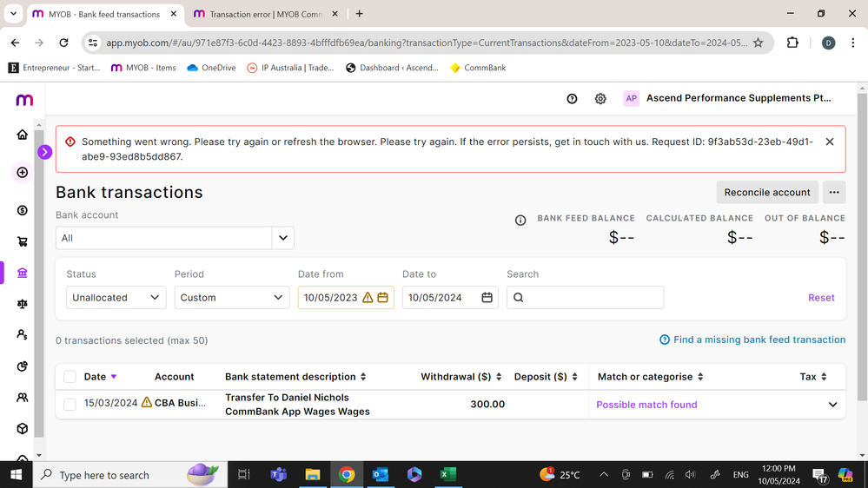Click the Create new plus icon in the sidebar
Image resolution: width=868 pixels, height=488 pixels.
click(x=23, y=172)
